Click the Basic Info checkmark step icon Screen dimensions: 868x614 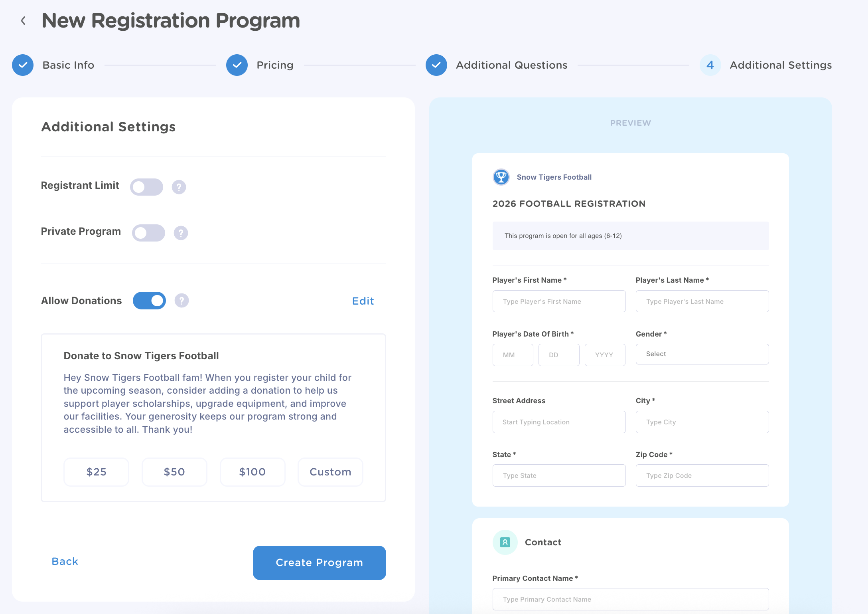(x=23, y=65)
